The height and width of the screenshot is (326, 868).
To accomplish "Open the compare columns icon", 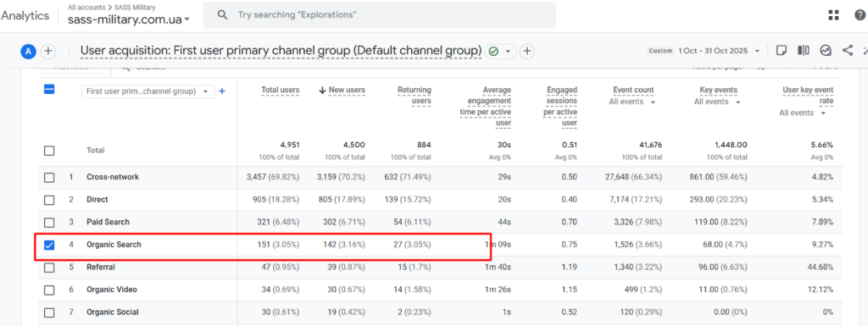I will click(804, 51).
